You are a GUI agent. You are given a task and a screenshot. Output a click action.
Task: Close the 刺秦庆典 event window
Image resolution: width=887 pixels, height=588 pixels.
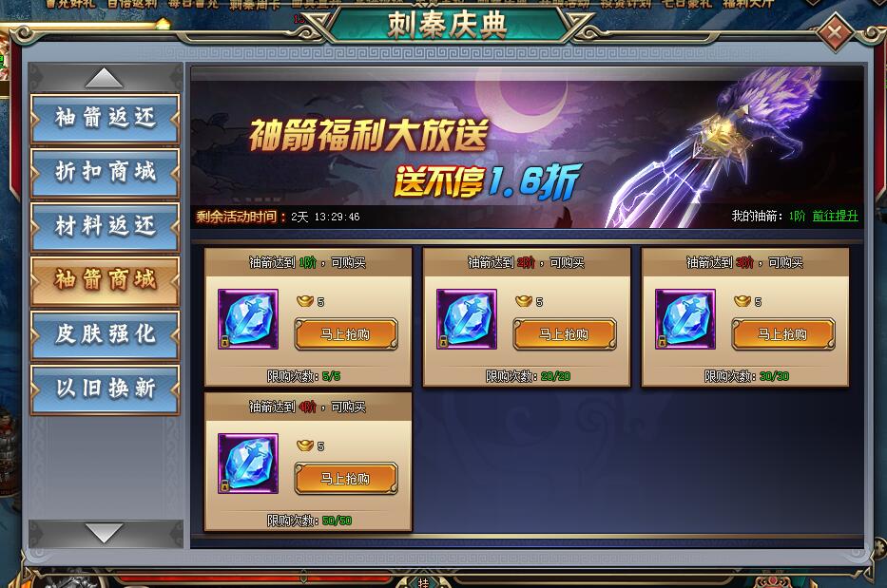point(835,32)
